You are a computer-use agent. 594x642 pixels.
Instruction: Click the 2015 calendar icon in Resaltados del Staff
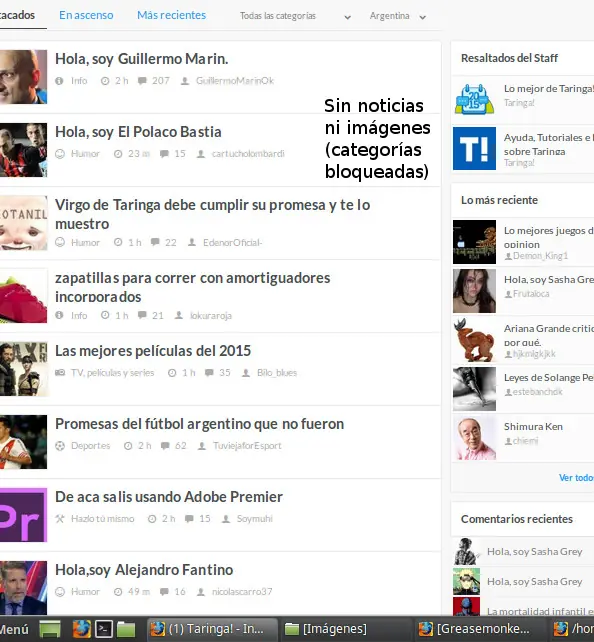click(474, 99)
